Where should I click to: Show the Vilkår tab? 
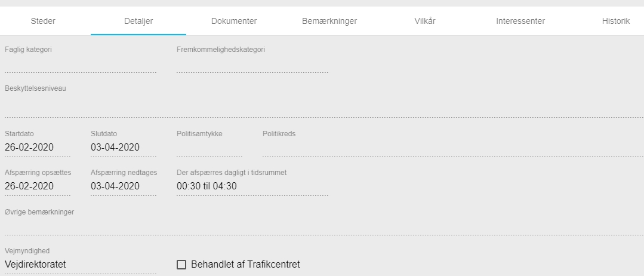pyautogui.click(x=425, y=22)
